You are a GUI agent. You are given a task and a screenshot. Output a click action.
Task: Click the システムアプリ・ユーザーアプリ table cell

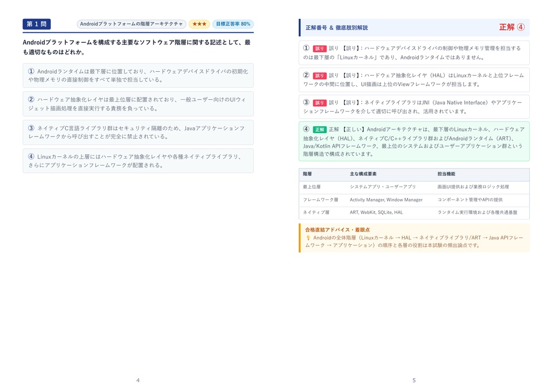click(x=383, y=187)
